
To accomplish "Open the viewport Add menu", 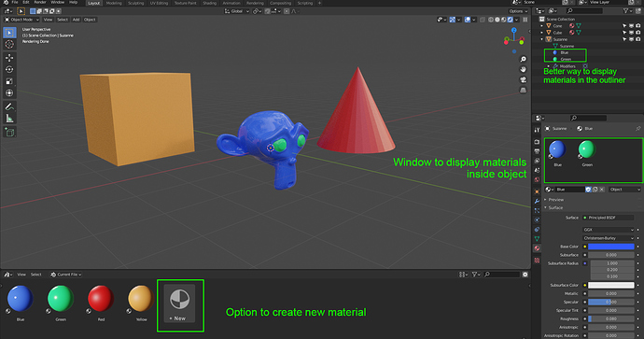I will tap(76, 20).
